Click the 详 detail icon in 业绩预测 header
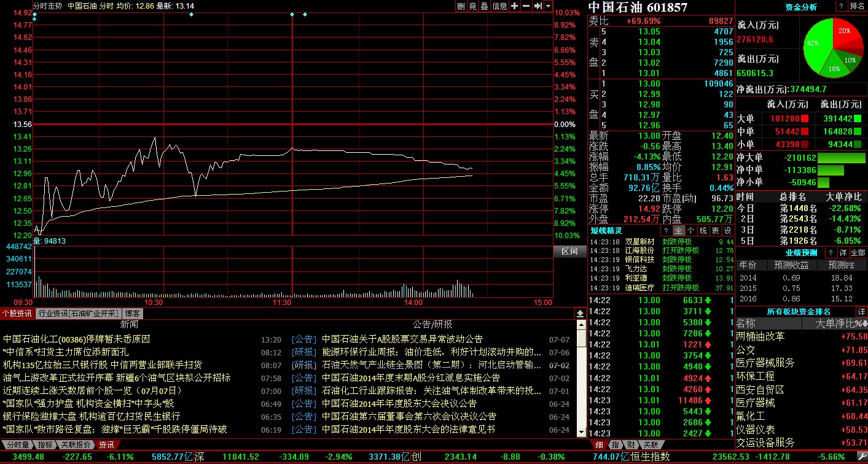This screenshot has height=464, width=868. [843, 253]
